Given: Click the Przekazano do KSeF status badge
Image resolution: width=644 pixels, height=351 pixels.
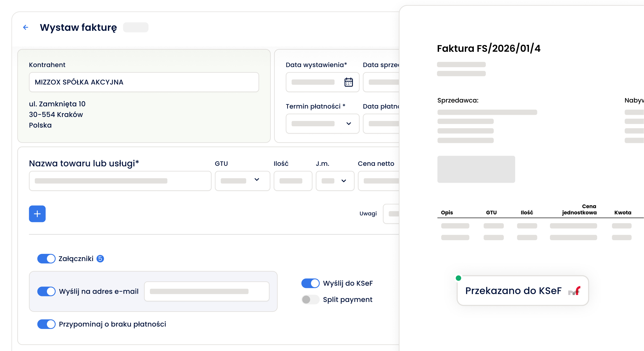Looking at the screenshot, I should 523,291.
